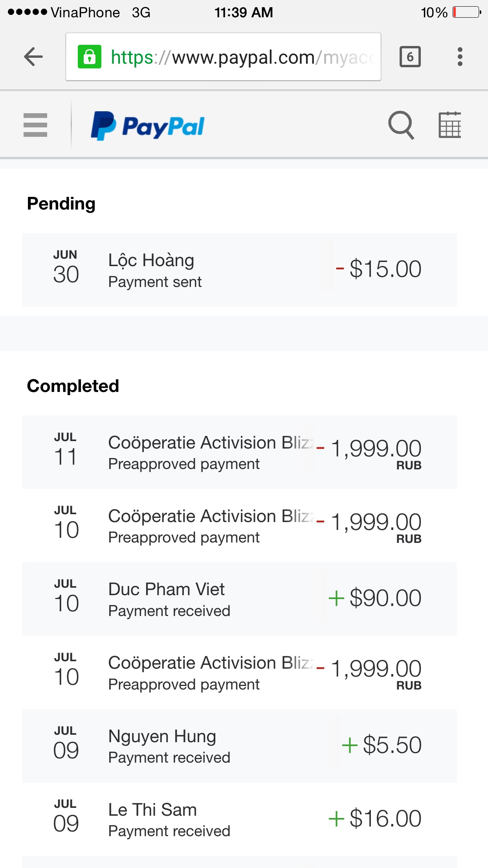This screenshot has width=488, height=868.
Task: Tap the -$15.00 pending amount
Action: tap(379, 269)
